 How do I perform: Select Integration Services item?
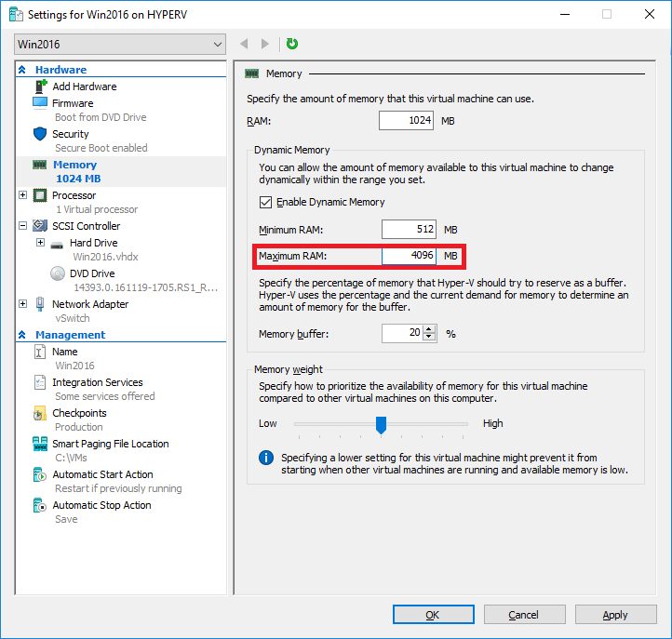pyautogui.click(x=98, y=382)
